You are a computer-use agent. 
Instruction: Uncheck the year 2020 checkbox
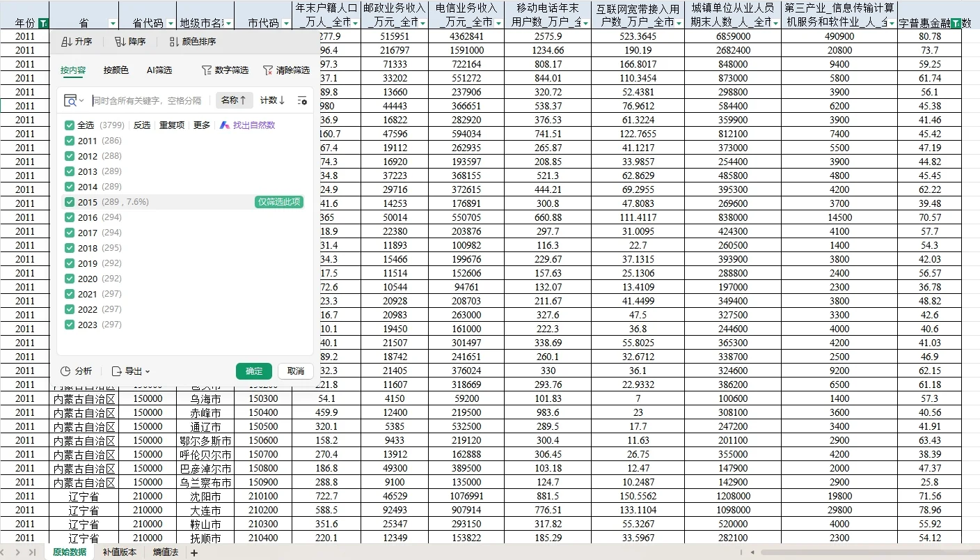pyautogui.click(x=70, y=278)
